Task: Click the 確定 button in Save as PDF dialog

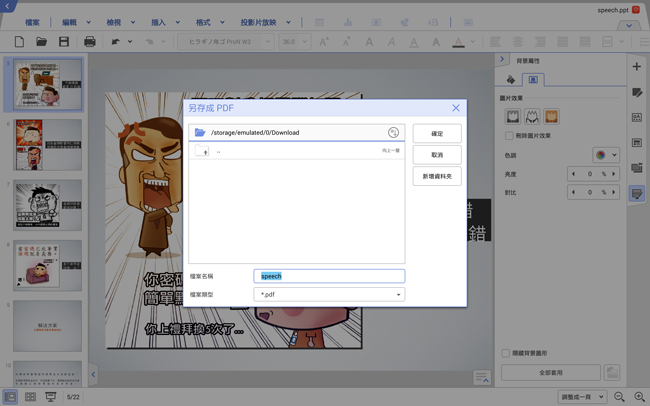Action: [x=437, y=134]
